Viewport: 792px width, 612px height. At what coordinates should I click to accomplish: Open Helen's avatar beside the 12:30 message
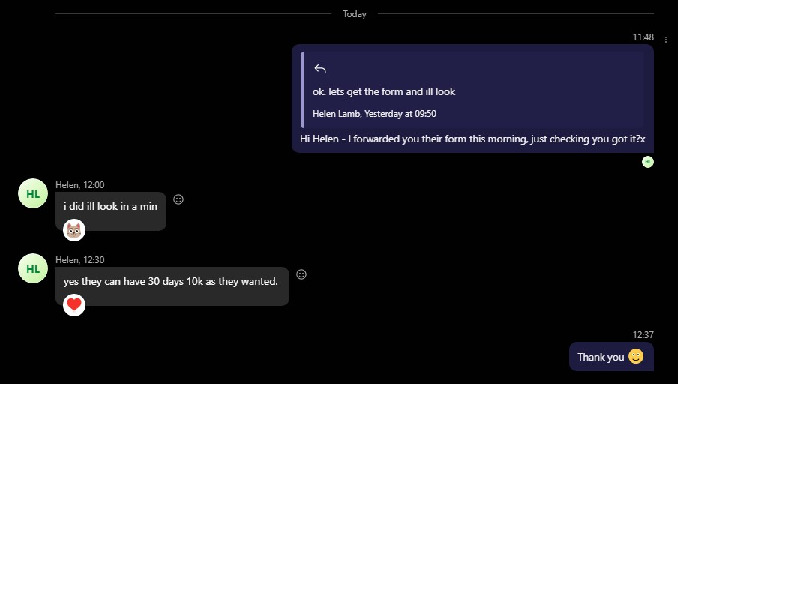click(x=33, y=268)
